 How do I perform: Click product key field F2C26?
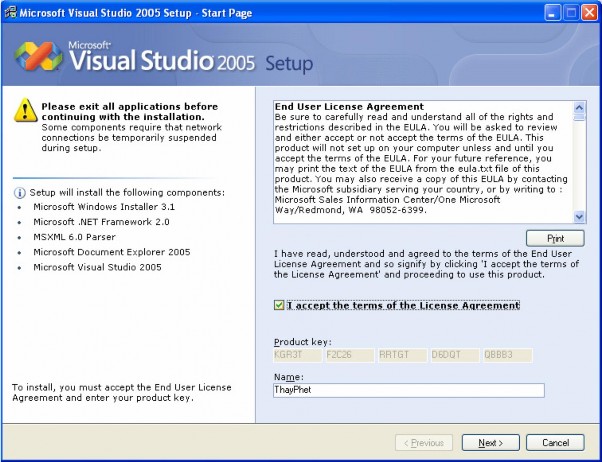[x=350, y=355]
